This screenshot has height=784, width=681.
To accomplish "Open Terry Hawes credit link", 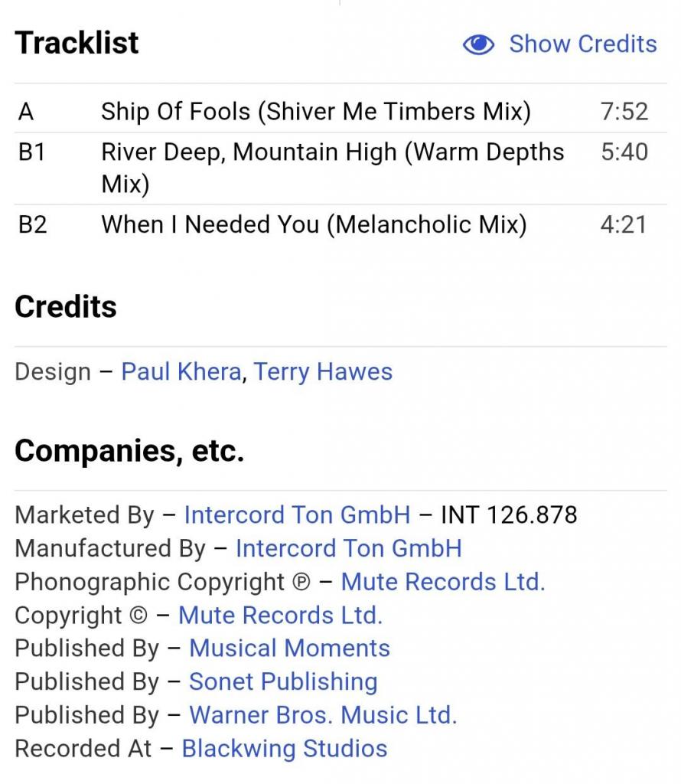I will (323, 371).
